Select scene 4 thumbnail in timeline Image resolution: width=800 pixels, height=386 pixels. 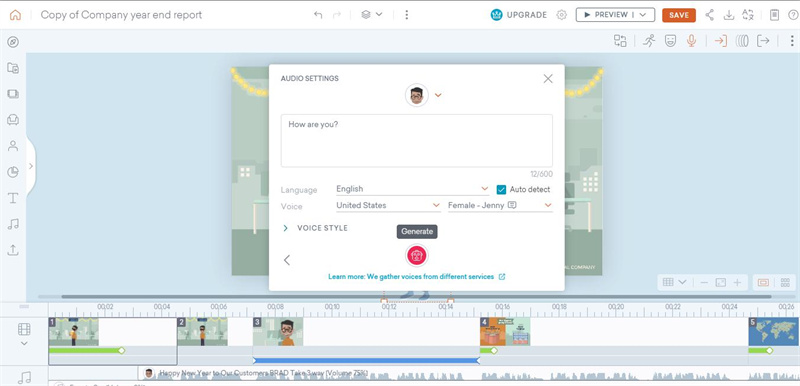(505, 331)
